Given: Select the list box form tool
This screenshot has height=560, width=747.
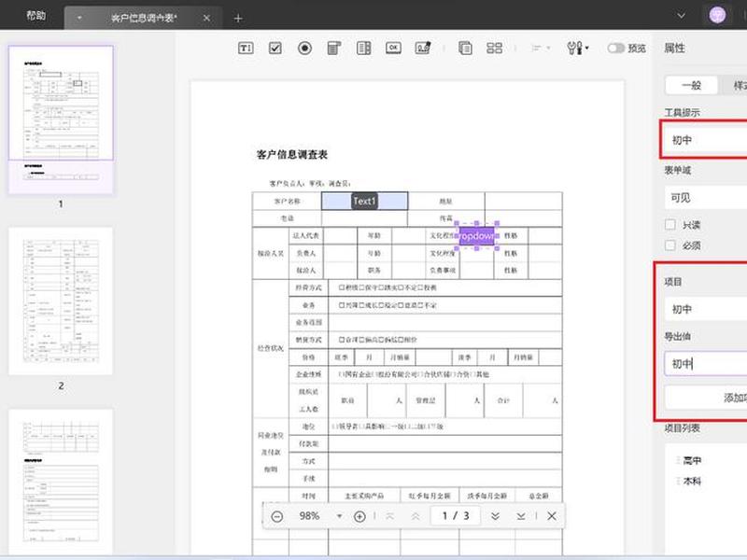Looking at the screenshot, I should (363, 49).
